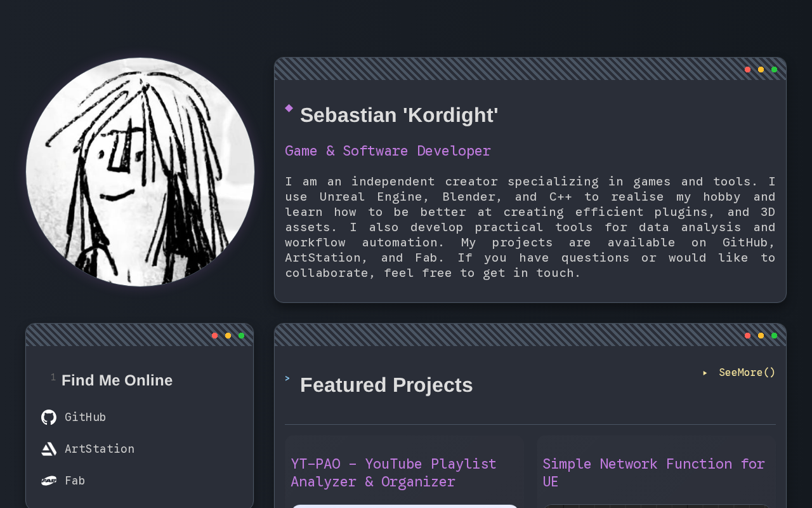Click the circular sketch avatar image

pos(140,172)
